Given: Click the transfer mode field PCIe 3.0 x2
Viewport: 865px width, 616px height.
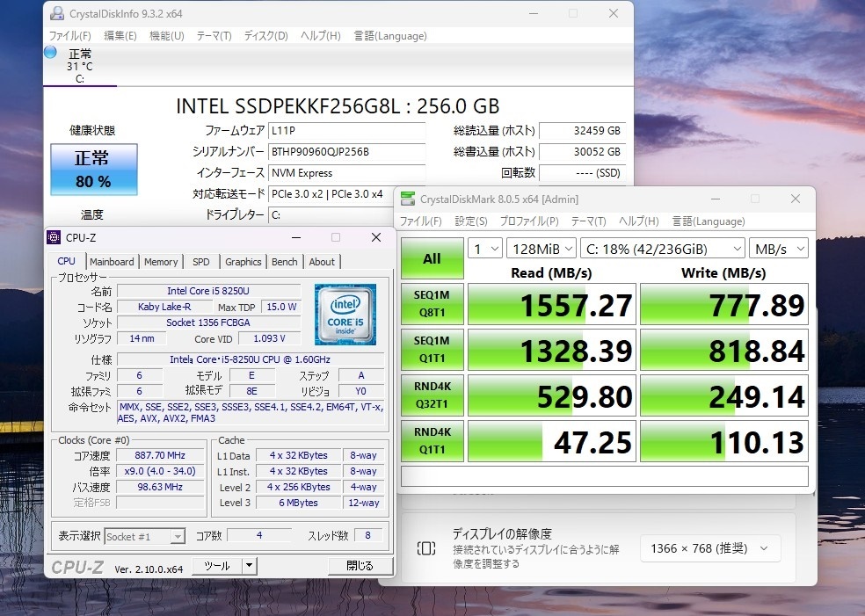Looking at the screenshot, I should [x=331, y=193].
